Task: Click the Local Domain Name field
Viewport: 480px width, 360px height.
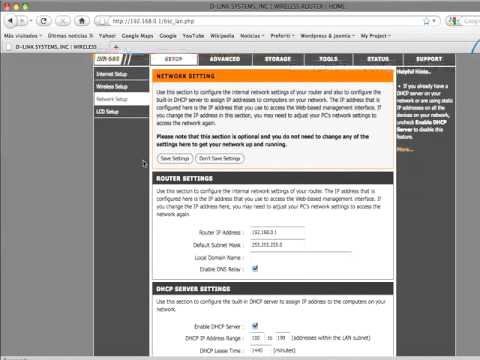Action: click(301, 257)
